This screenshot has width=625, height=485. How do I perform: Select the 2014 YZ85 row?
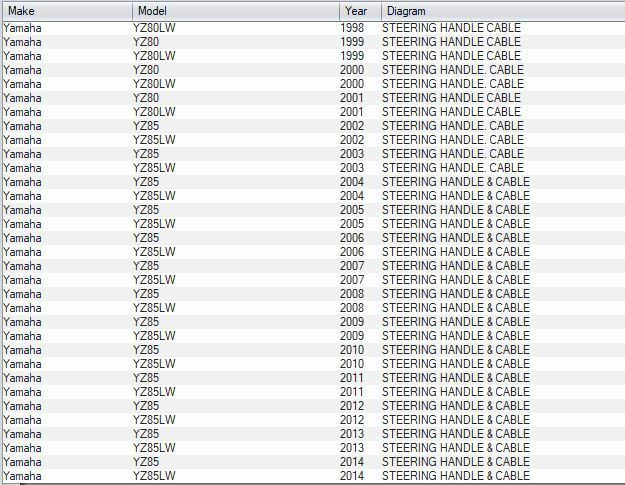[x=314, y=462]
